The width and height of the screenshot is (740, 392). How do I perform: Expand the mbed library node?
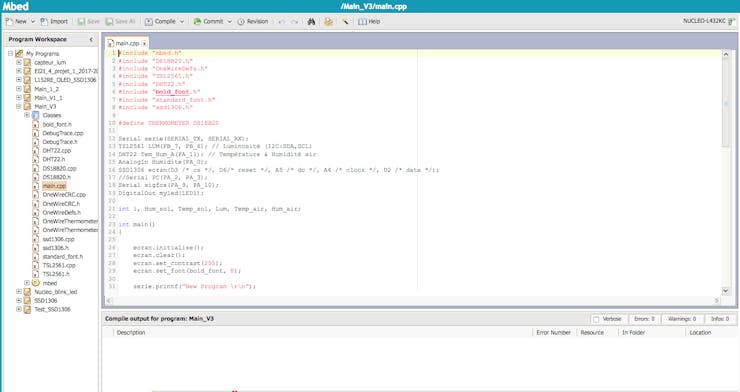pos(27,283)
